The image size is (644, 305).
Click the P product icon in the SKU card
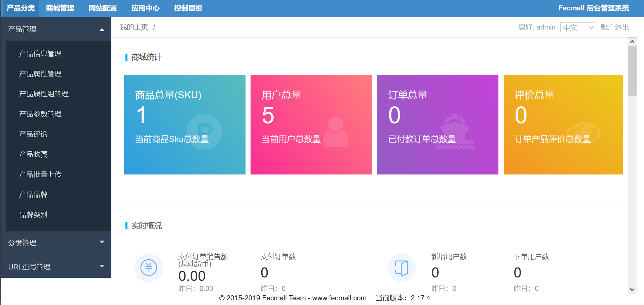click(x=204, y=132)
